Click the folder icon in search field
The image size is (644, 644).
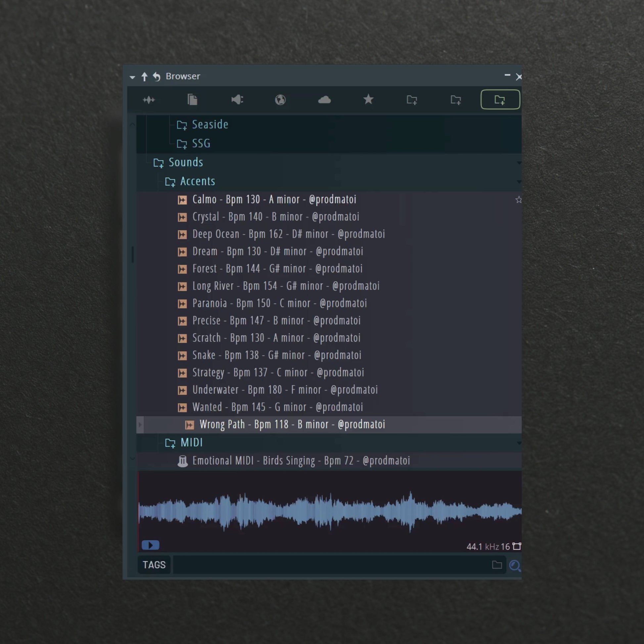tap(497, 565)
